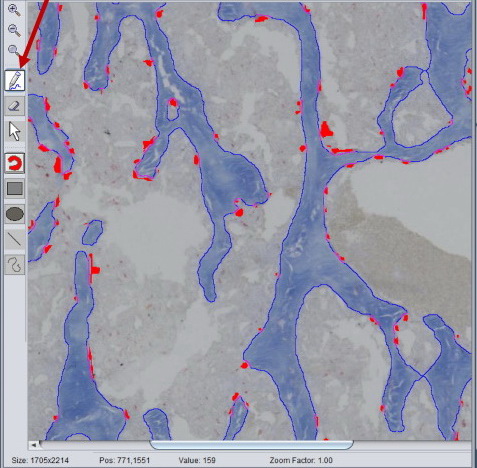Click the horizontal scrollbar left arrow
The height and width of the screenshot is (468, 477).
(x=33, y=445)
